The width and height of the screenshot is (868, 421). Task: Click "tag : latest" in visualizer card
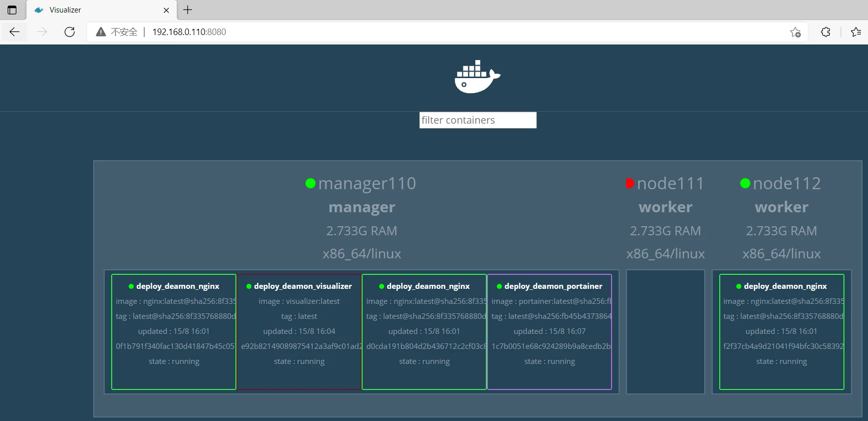(x=299, y=316)
